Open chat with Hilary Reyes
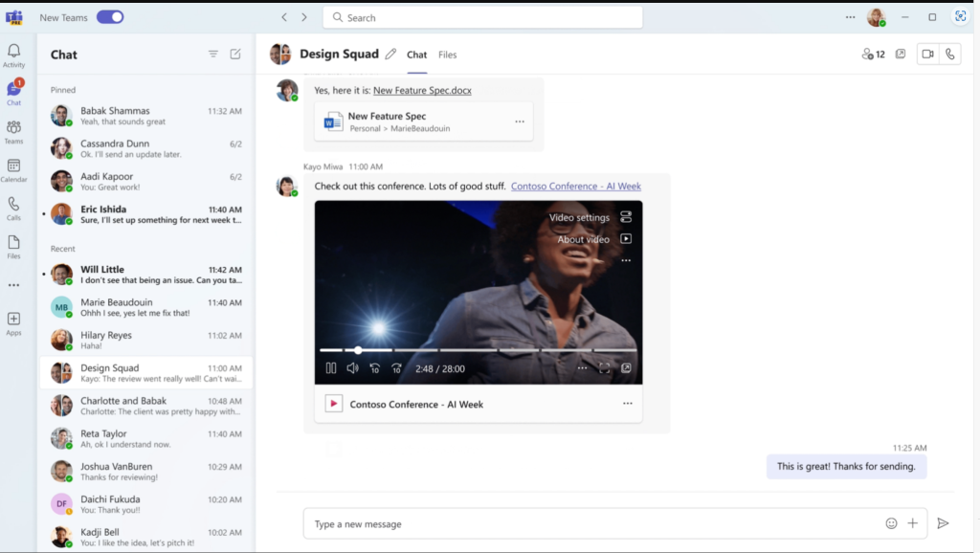 (x=146, y=341)
